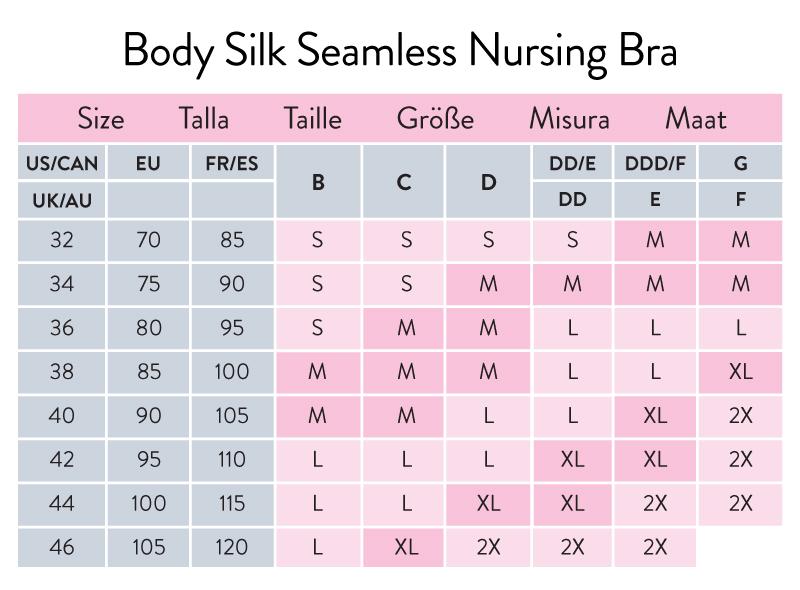Select band size 32 row cell
This screenshot has height=590, width=800.
pos(61,241)
